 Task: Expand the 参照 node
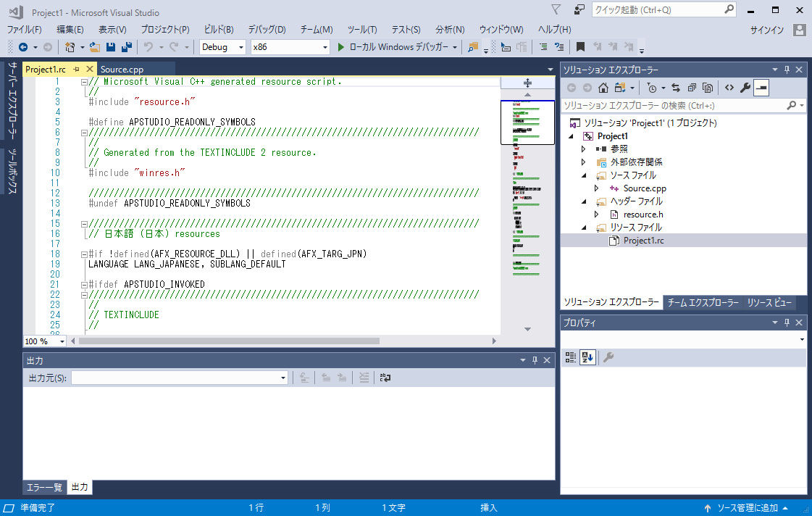[x=584, y=149]
